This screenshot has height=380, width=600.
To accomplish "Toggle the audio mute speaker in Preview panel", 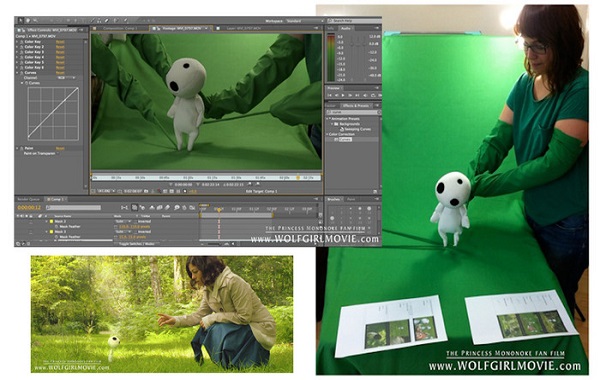I will 365,95.
